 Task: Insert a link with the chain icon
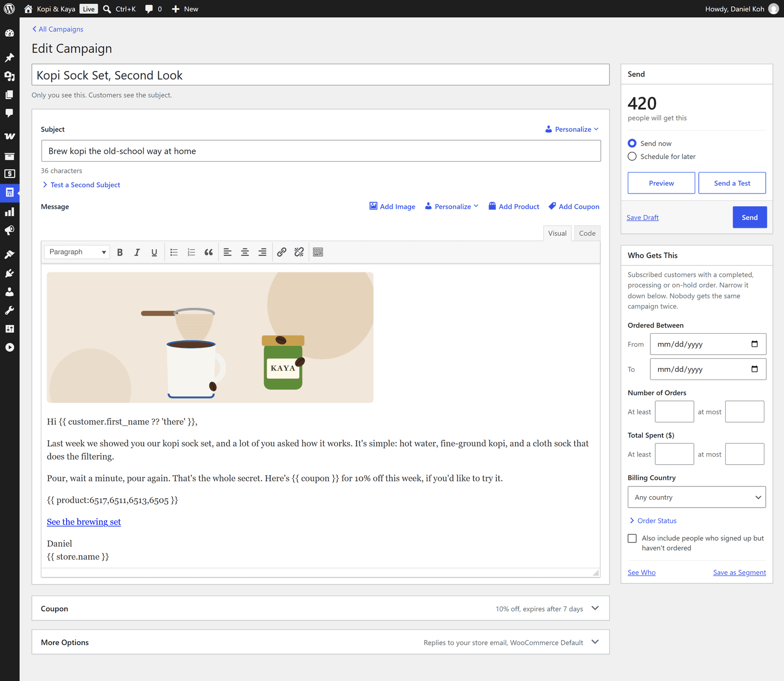tap(282, 252)
